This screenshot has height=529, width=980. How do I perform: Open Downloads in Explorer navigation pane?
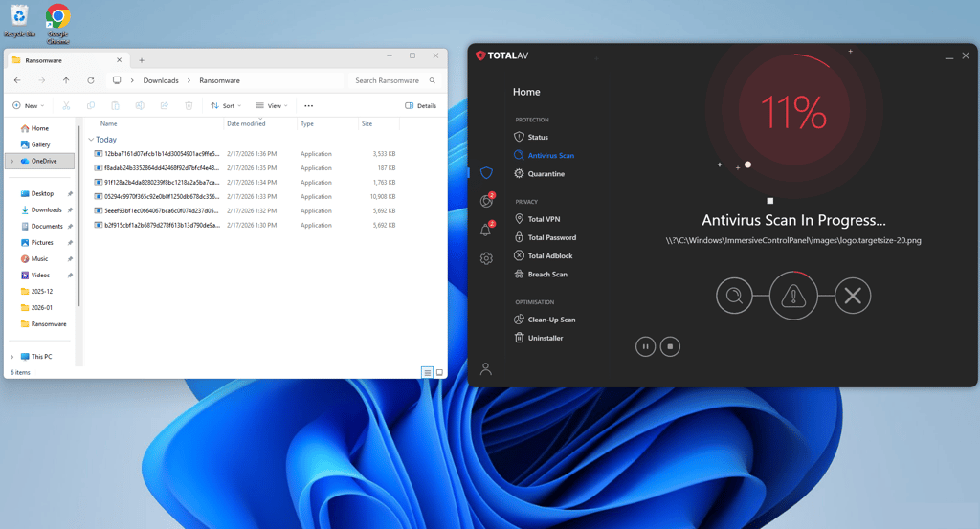coord(41,209)
